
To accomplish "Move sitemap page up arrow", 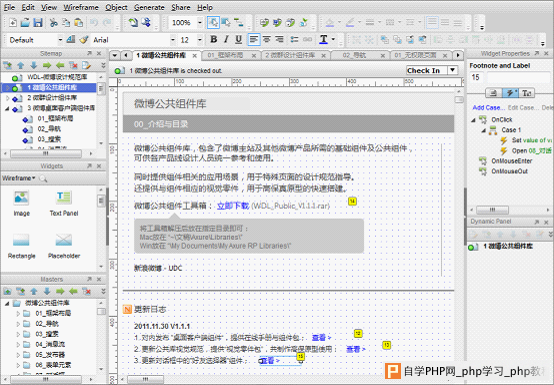I will pos(20,65).
